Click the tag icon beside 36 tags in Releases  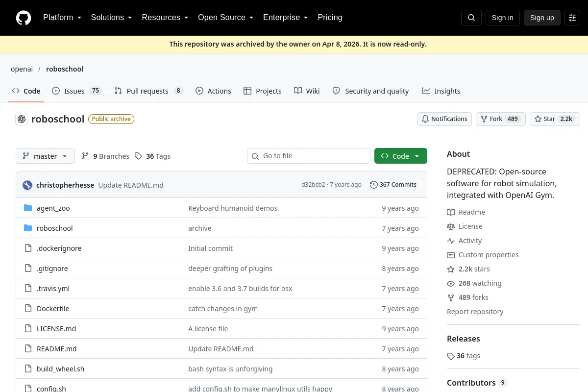click(451, 356)
